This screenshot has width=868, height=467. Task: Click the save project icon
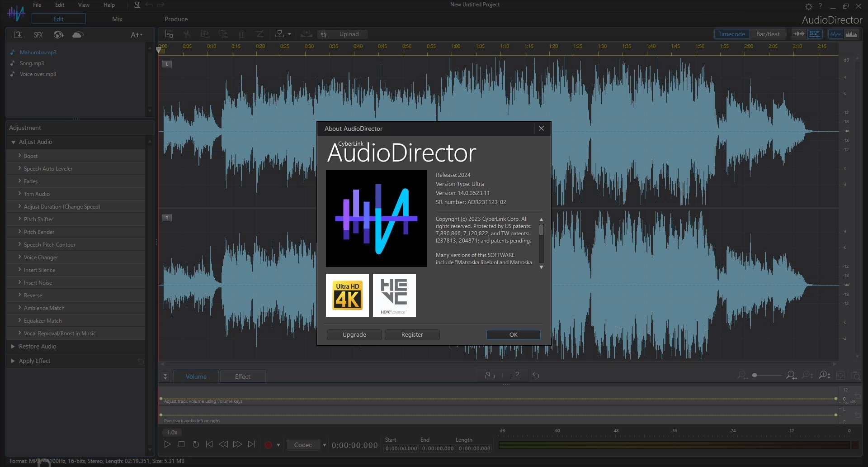pyautogui.click(x=137, y=5)
